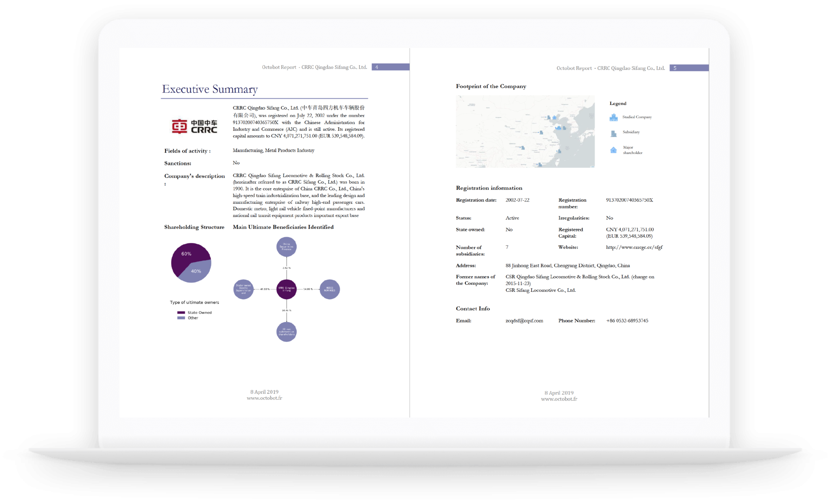
Task: Click the 8 April 2019 date on page 4
Action: [x=264, y=392]
